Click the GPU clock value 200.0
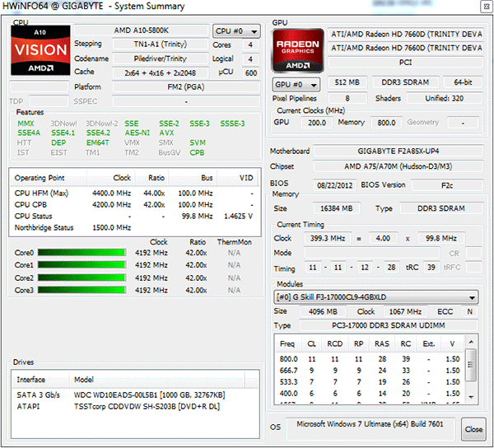Screen dimensions: 494x448 point(317,123)
